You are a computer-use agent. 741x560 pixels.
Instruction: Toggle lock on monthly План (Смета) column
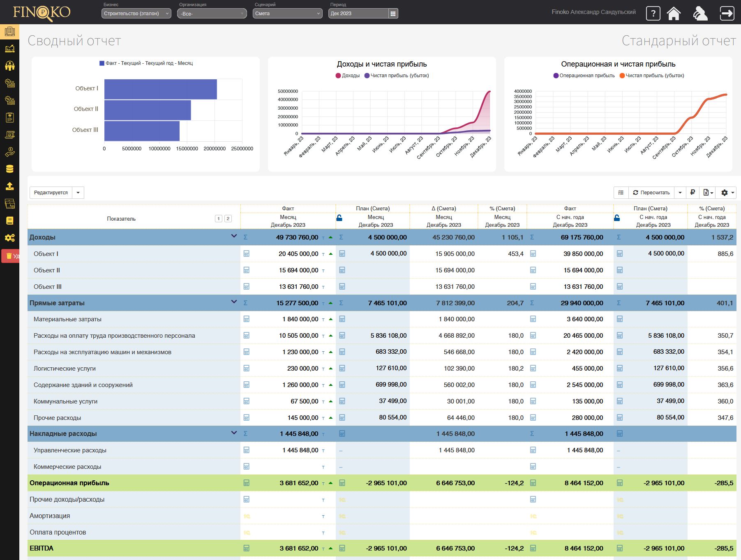(x=339, y=218)
